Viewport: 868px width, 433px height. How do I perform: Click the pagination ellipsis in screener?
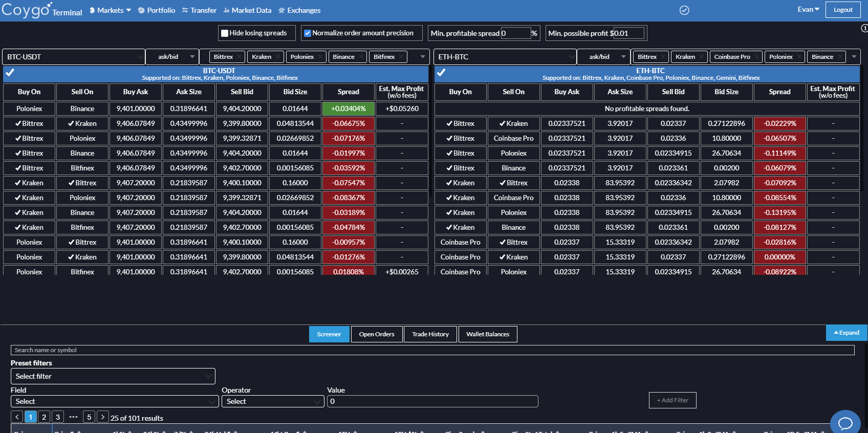pyautogui.click(x=73, y=417)
